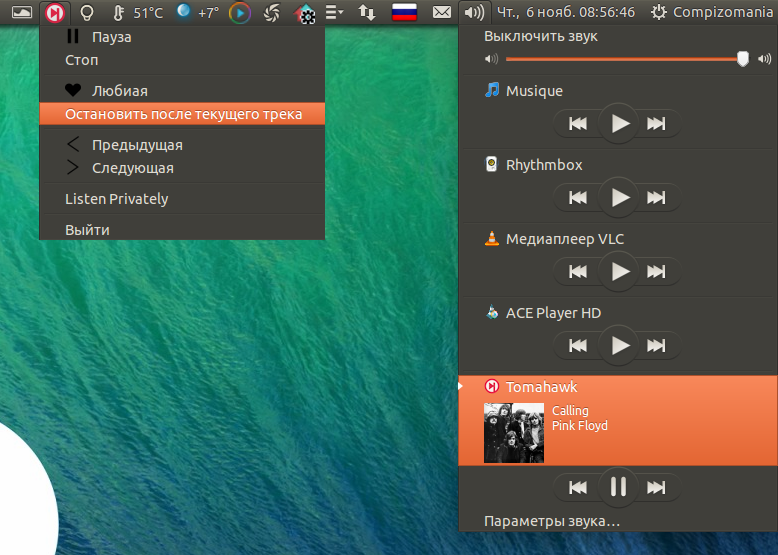Click previous track under Tomahawk

(578, 488)
